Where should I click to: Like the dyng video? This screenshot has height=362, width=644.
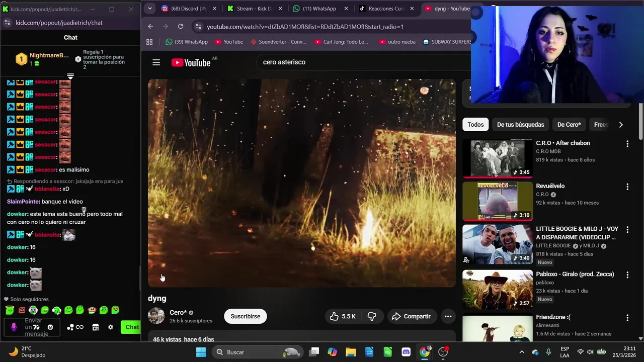coord(343,316)
